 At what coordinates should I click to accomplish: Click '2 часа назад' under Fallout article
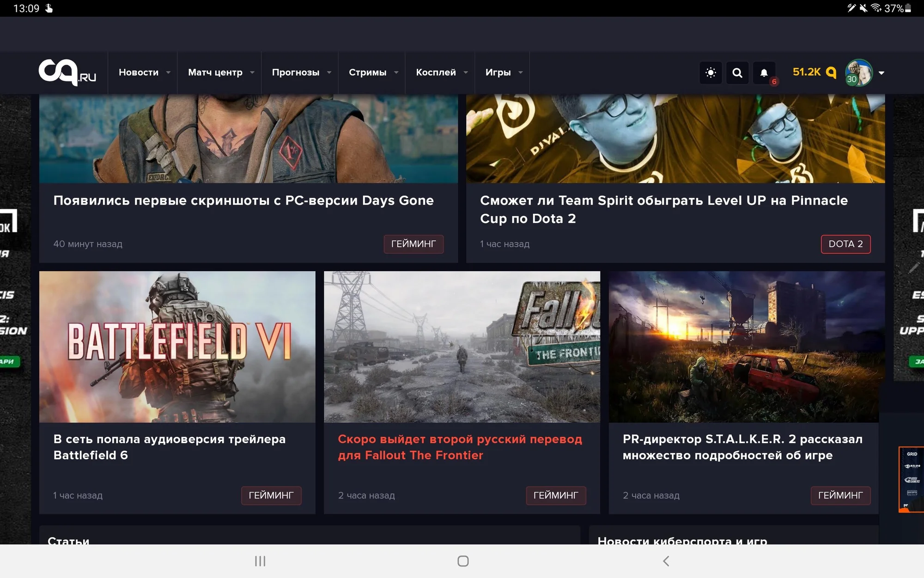[366, 495]
